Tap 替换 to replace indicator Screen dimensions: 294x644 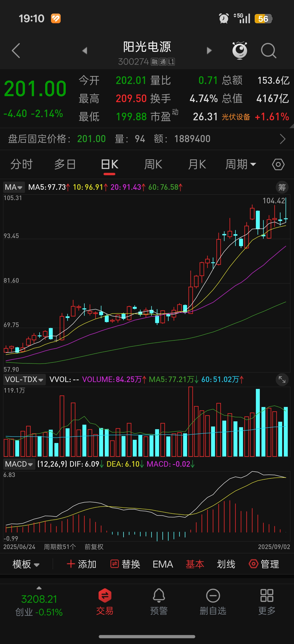[x=125, y=564]
